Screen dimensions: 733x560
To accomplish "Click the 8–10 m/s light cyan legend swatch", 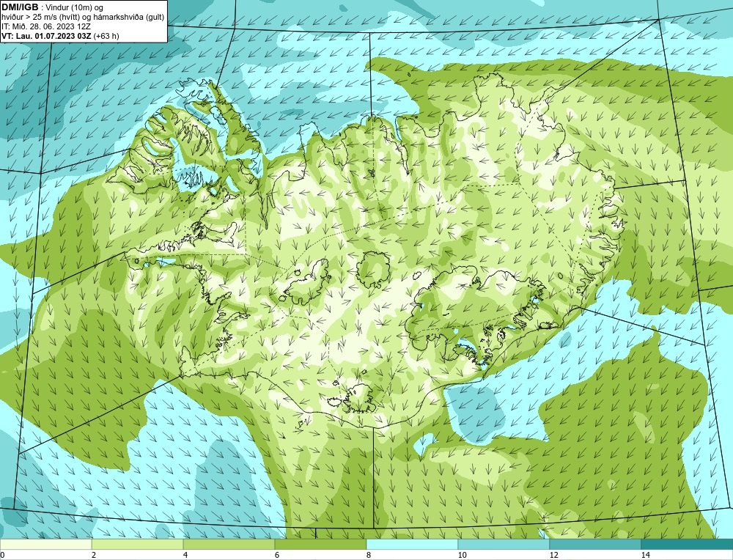I will (412, 544).
